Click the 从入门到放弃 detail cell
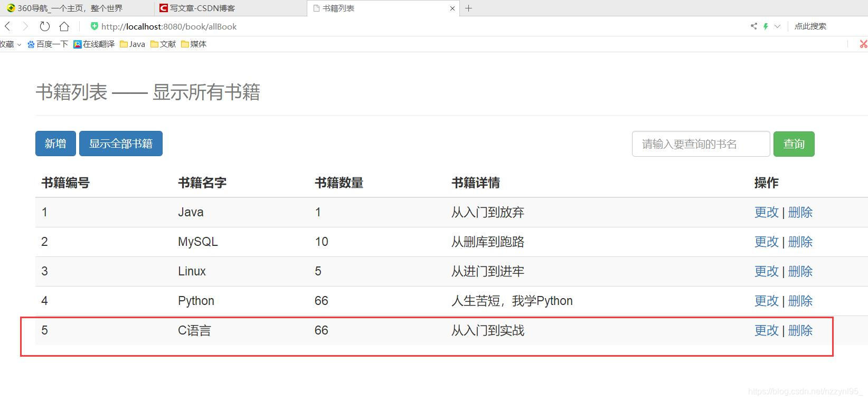This screenshot has width=868, height=401. click(488, 212)
